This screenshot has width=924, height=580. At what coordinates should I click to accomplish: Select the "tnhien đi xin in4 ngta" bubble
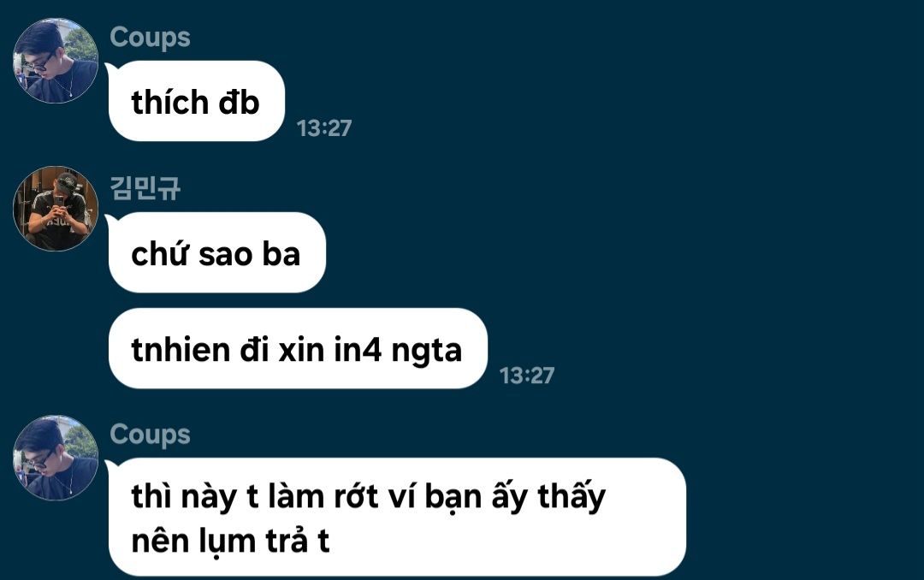297,348
